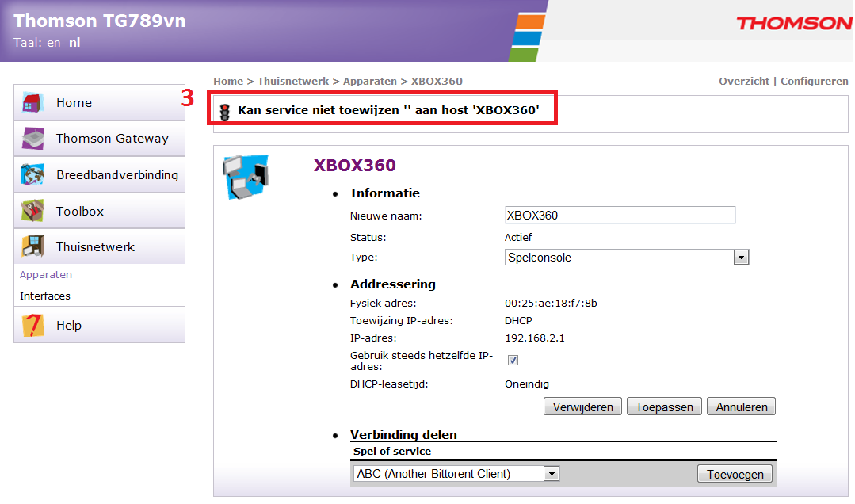Click the Overzicht link
The image size is (855, 504).
[744, 82]
